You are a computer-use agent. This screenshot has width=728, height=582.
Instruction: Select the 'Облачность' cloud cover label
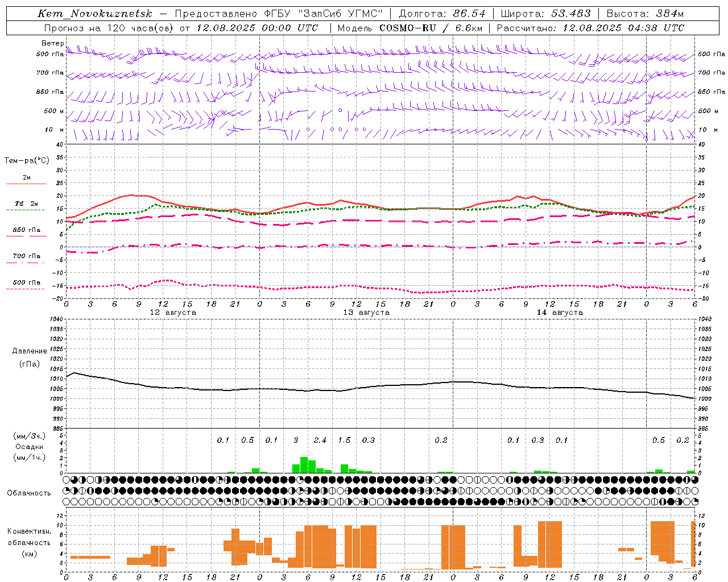(x=29, y=493)
